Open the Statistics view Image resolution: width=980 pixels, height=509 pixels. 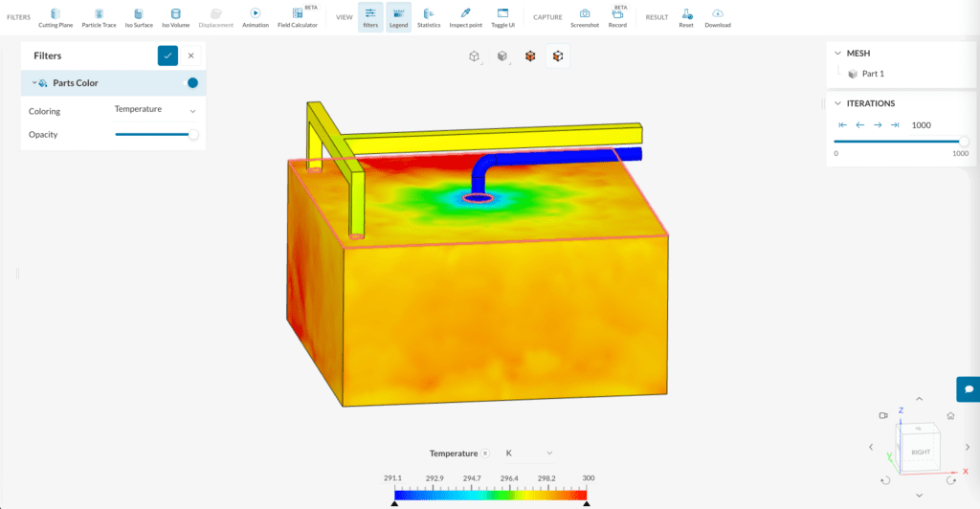click(428, 16)
